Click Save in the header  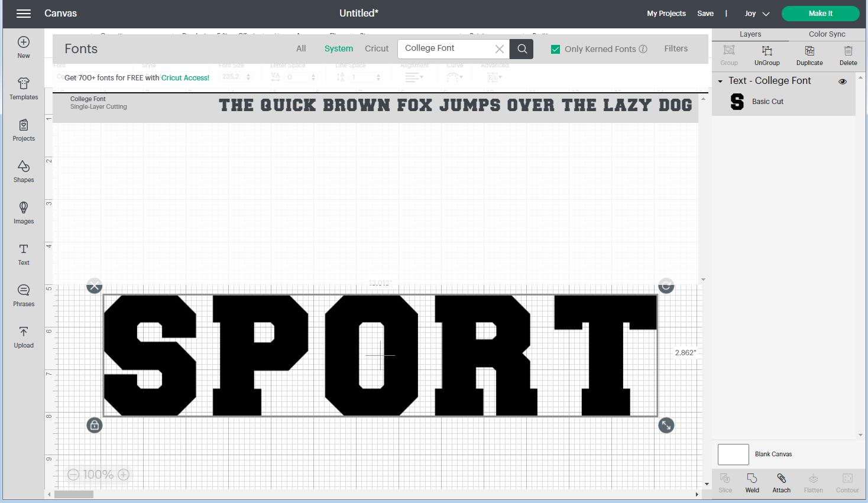click(705, 14)
